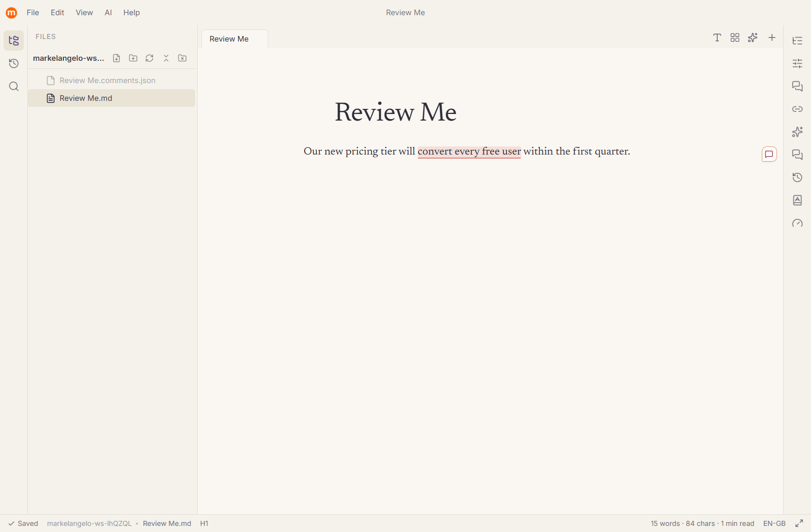Image resolution: width=811 pixels, height=532 pixels.
Task: Open the View menu
Action: [x=84, y=13]
